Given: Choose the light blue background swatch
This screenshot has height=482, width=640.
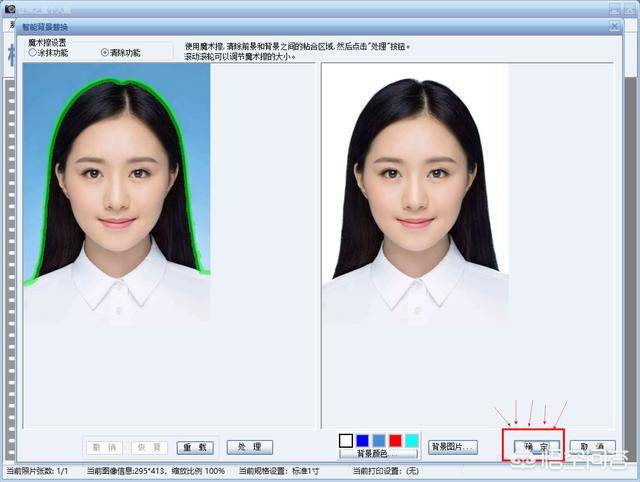Looking at the screenshot, I should (379, 441).
